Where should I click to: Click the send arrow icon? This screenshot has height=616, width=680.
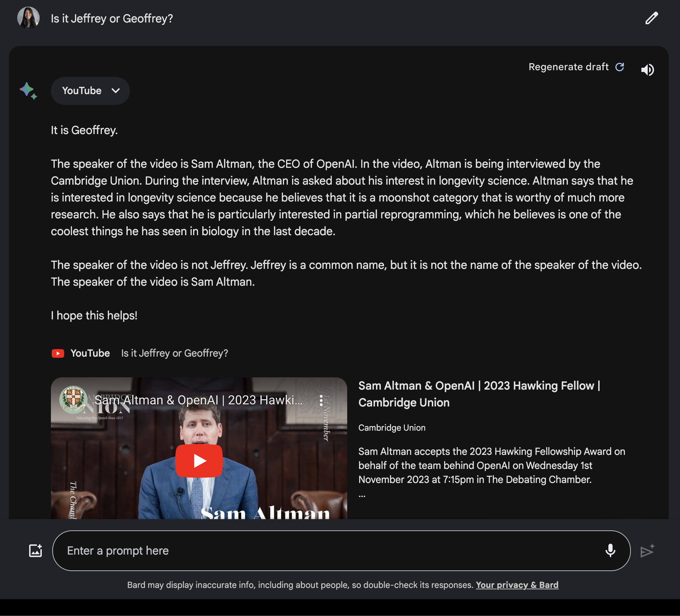647,550
